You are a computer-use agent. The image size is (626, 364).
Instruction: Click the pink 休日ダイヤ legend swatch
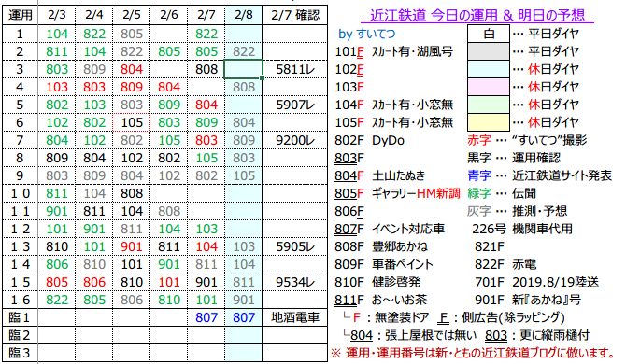pos(489,87)
